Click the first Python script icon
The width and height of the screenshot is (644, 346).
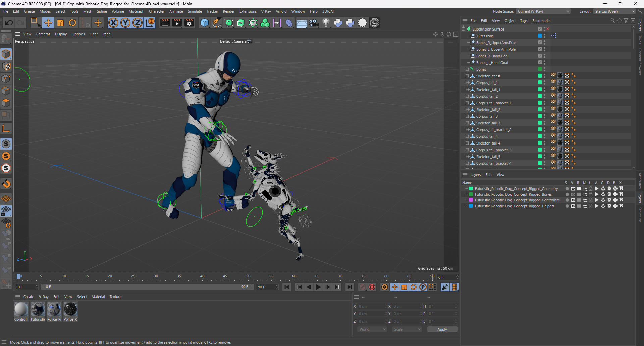(x=338, y=23)
